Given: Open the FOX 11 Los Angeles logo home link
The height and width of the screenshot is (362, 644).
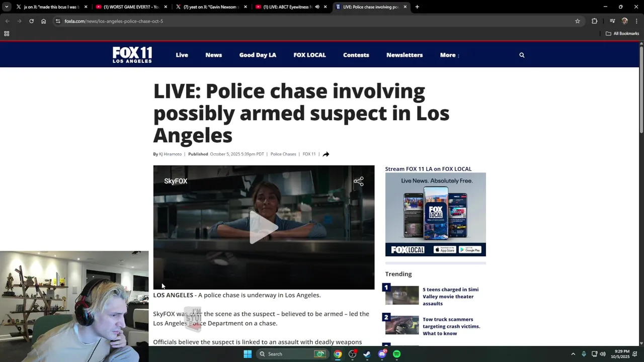Looking at the screenshot, I should 132,55.
